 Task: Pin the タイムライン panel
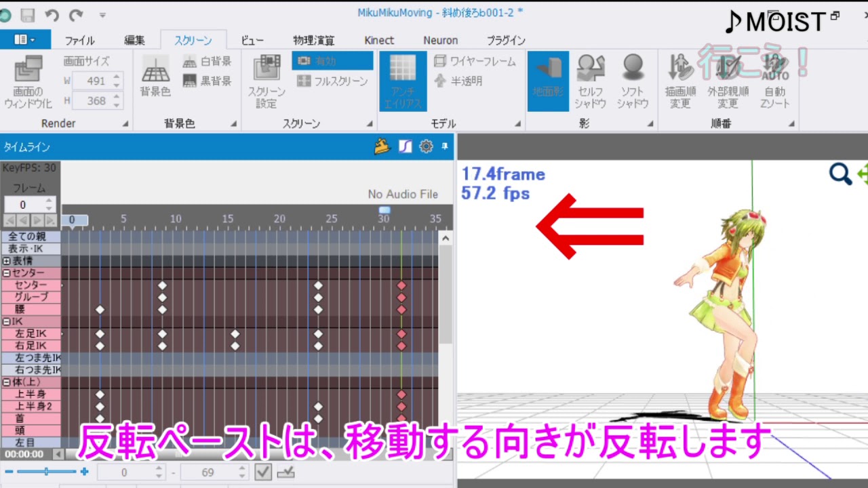445,146
